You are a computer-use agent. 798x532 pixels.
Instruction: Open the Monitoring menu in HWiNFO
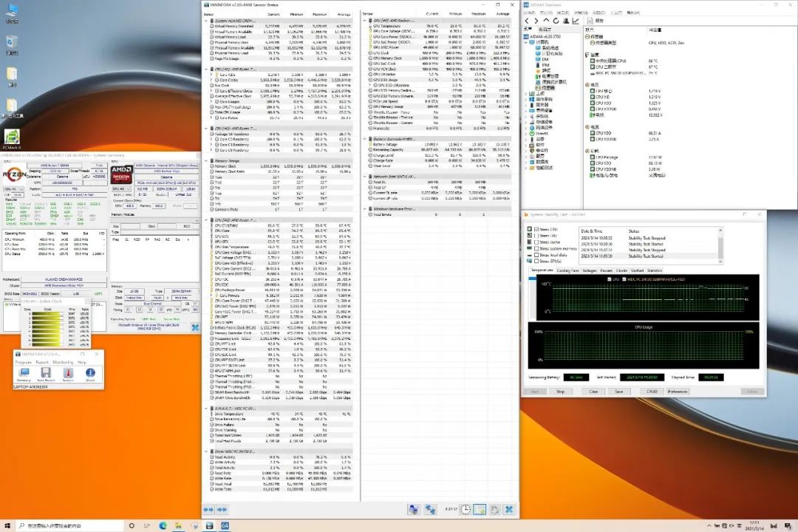coord(63,362)
